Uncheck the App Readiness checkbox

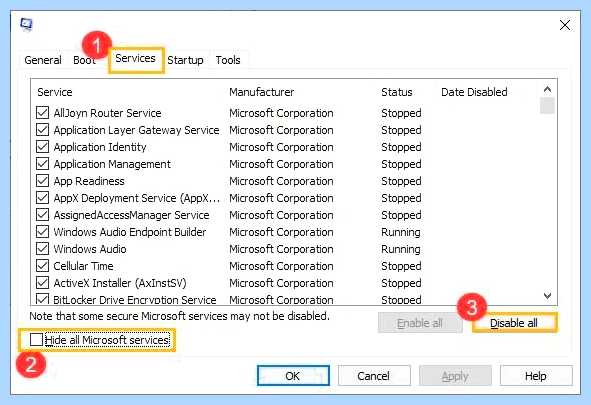click(42, 181)
